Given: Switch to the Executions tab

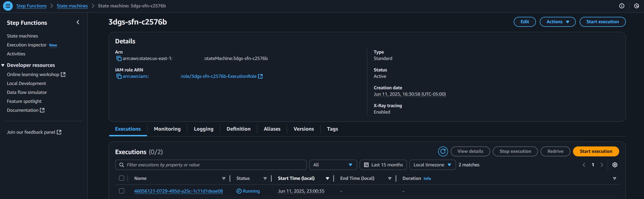Looking at the screenshot, I should (128, 129).
